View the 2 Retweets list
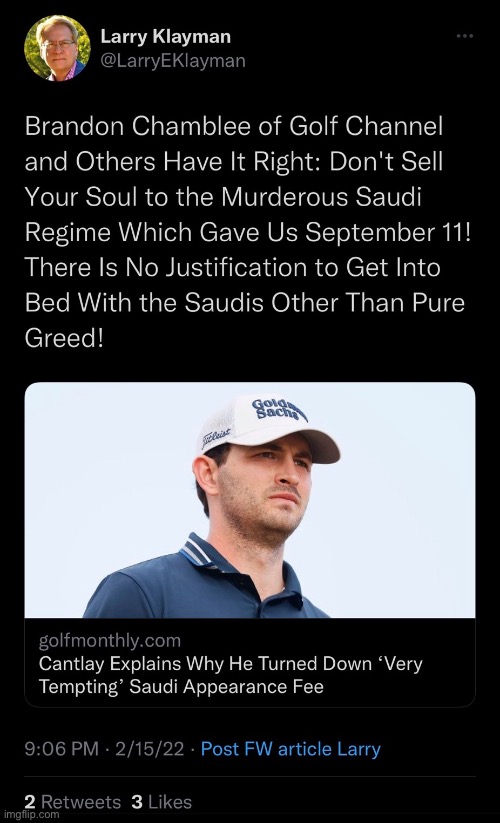This screenshot has width=500, height=823. coord(72,802)
